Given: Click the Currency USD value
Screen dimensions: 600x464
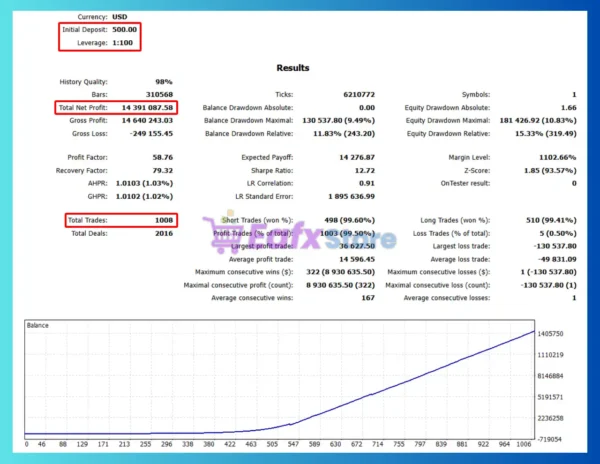Looking at the screenshot, I should 119,17.
